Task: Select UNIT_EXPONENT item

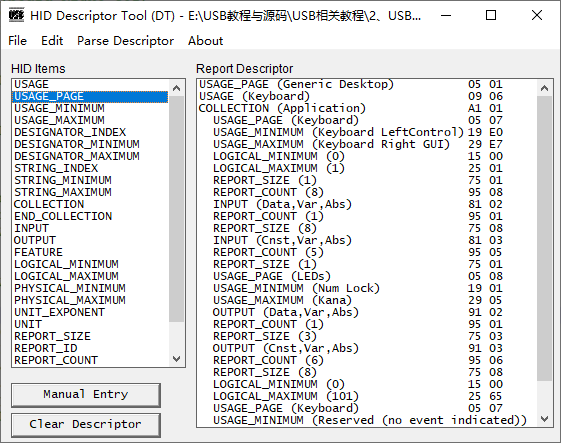Action: pyautogui.click(x=90, y=312)
